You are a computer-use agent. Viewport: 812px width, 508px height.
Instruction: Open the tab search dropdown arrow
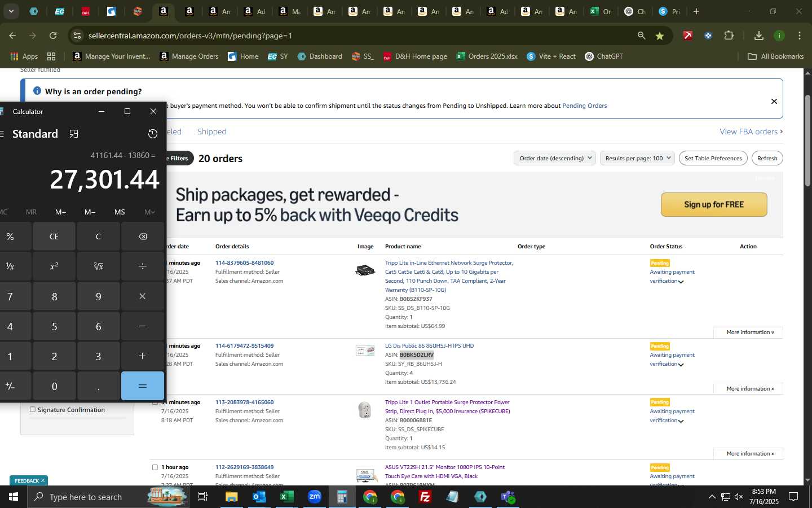coord(11,11)
